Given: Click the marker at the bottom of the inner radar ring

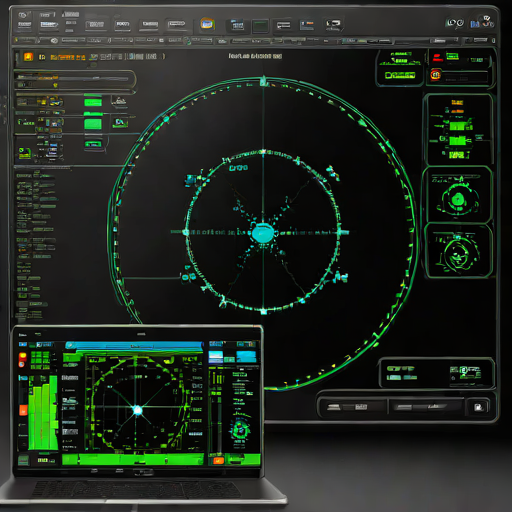Looking at the screenshot, I should click(x=263, y=311).
